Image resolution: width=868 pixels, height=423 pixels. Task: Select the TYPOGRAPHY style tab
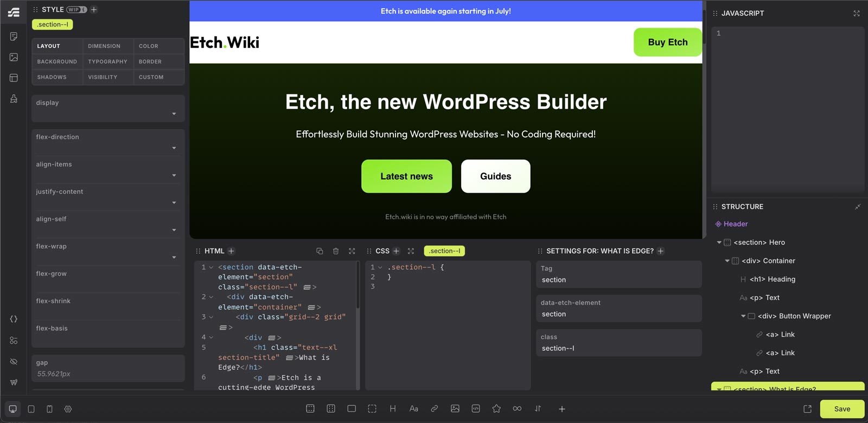click(108, 61)
